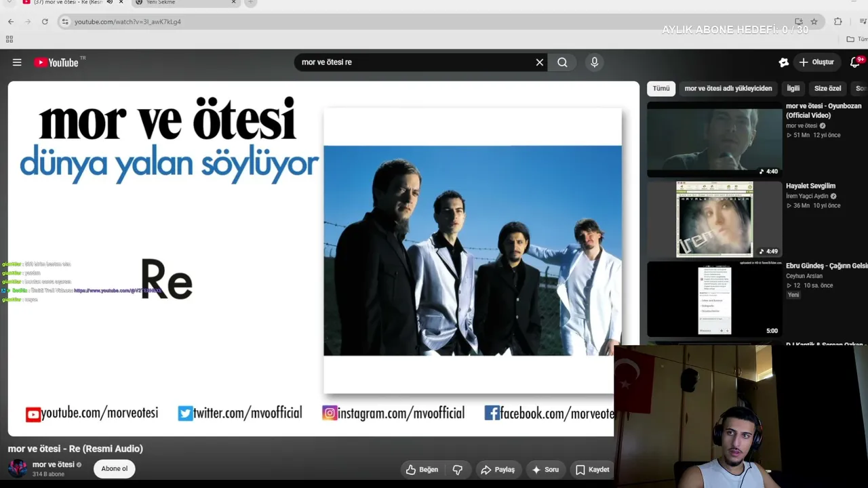Open the Hayalet Sevgilim video title
868x488 pixels.
pos(810,186)
